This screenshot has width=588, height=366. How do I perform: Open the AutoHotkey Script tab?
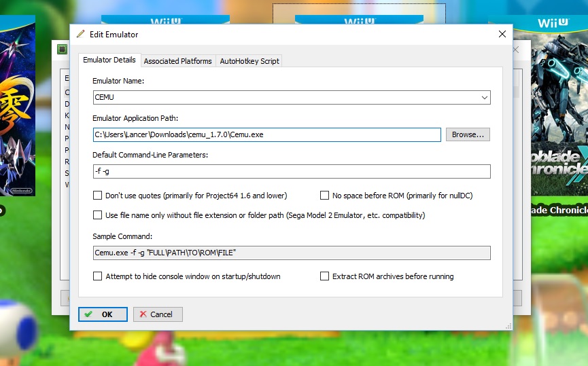[249, 61]
